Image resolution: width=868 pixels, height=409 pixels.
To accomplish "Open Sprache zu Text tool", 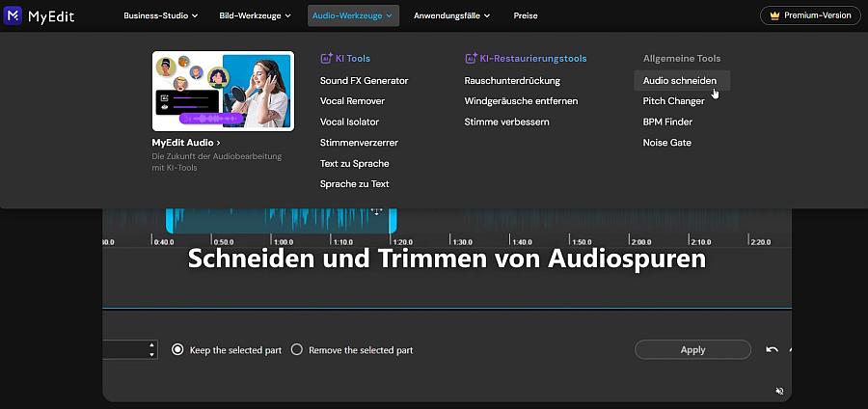I will [354, 183].
